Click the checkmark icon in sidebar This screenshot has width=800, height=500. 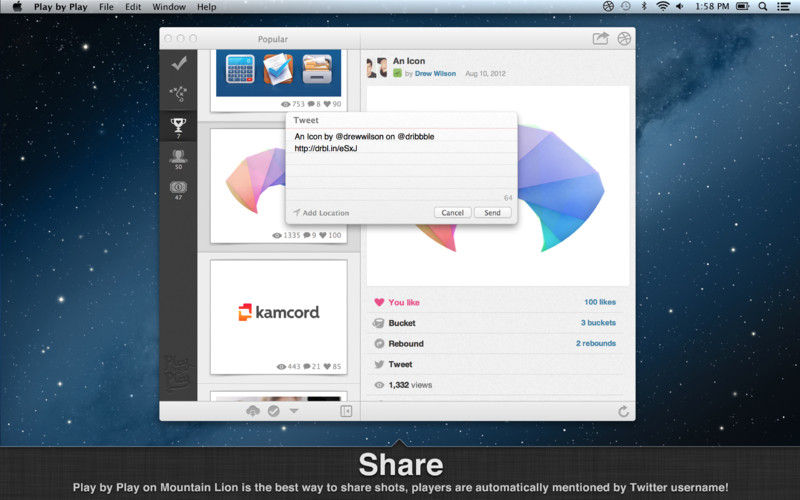(179, 64)
